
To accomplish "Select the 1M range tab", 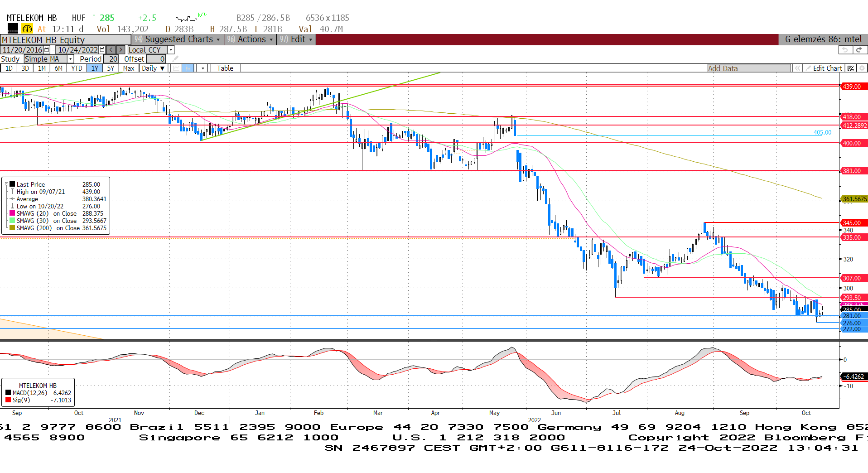I will pos(42,68).
